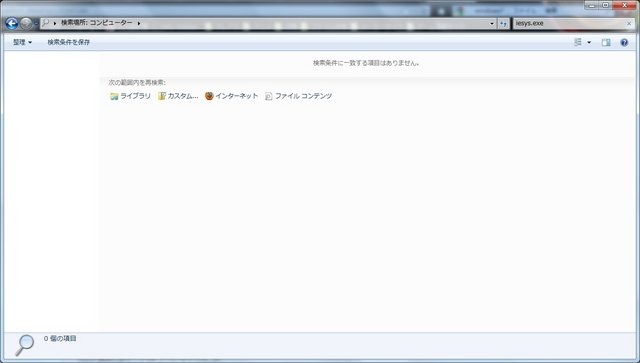Search again in ファイル コンテンツ
The image size is (640, 363).
[x=298, y=96]
